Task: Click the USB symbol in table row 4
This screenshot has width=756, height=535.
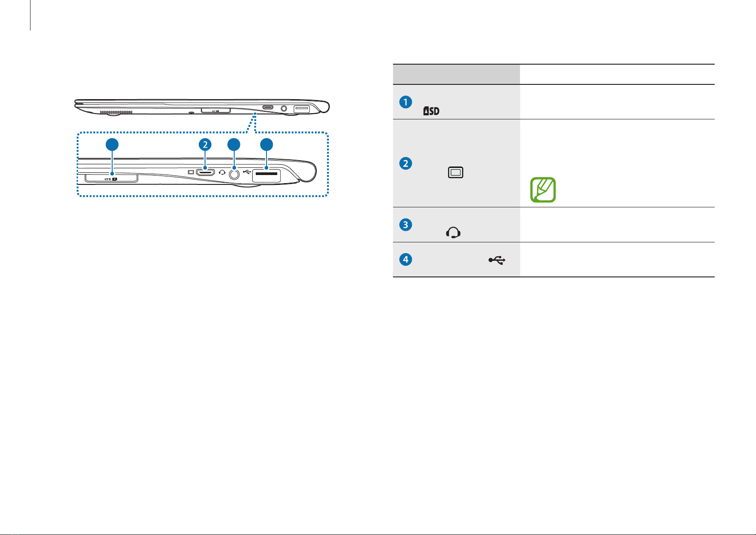Action: (497, 260)
